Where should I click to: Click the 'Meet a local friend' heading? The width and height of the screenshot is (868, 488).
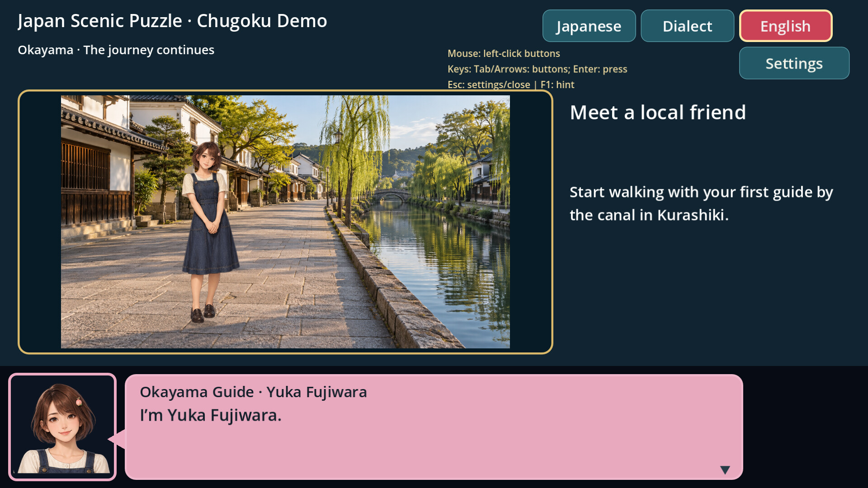click(658, 112)
